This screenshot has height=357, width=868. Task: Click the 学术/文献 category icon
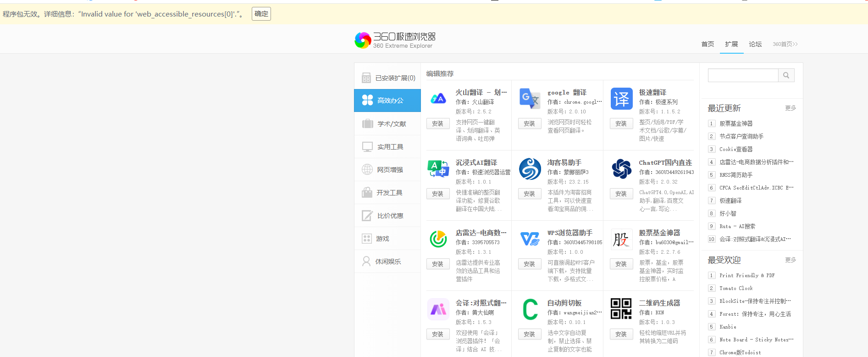click(x=367, y=124)
